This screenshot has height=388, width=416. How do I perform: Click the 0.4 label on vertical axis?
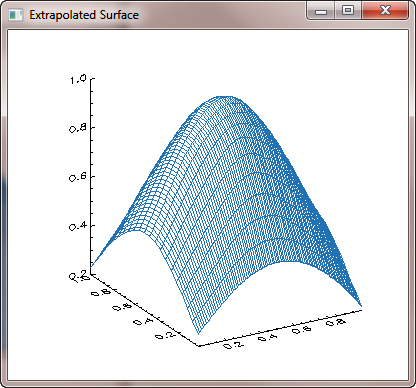tap(78, 227)
